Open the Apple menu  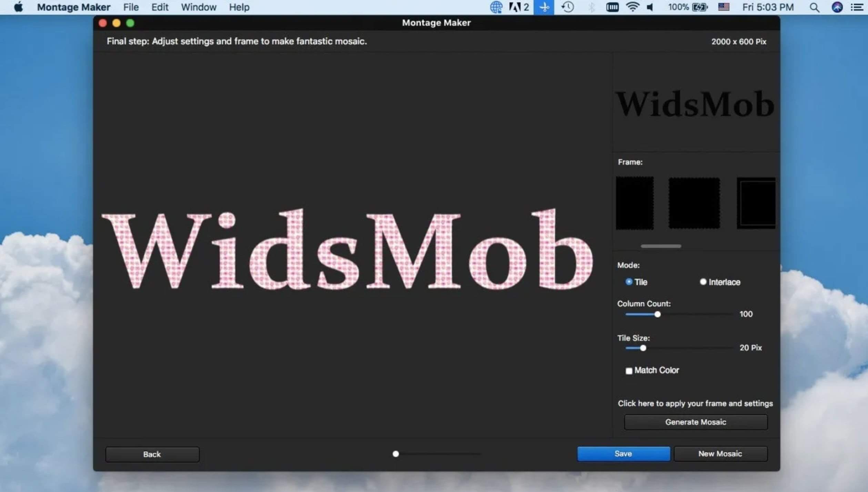pyautogui.click(x=19, y=7)
